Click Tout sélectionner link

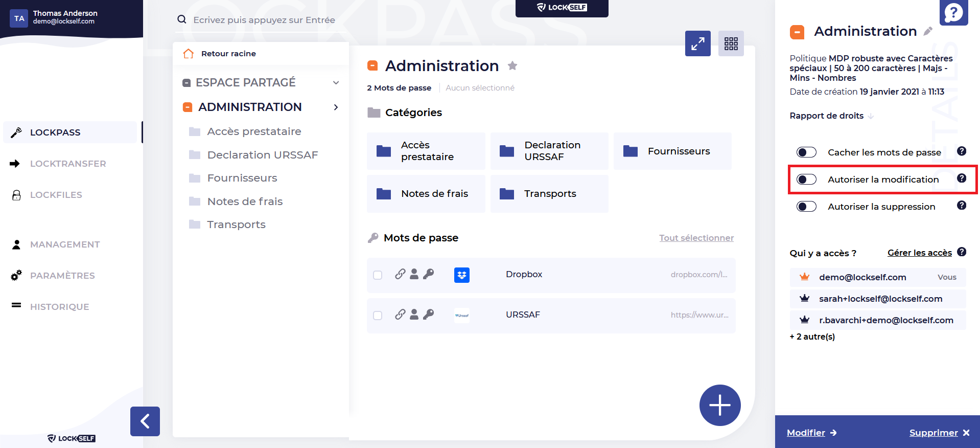coord(696,238)
